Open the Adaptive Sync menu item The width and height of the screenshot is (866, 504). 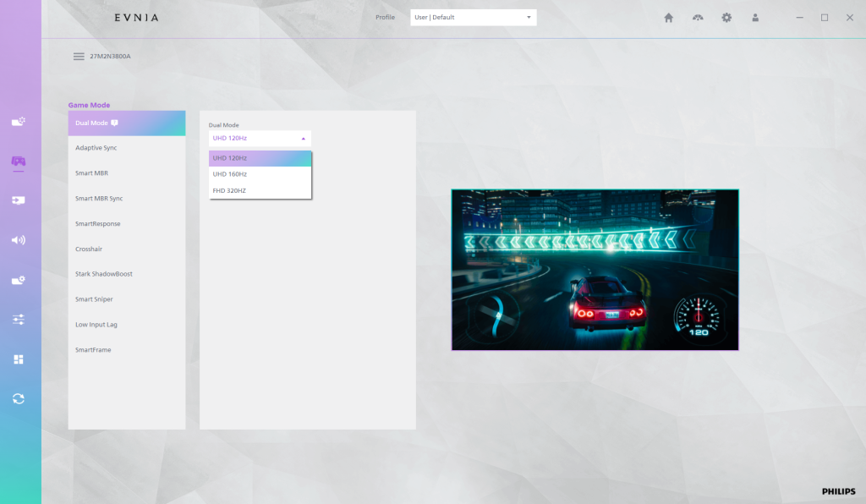pos(96,148)
